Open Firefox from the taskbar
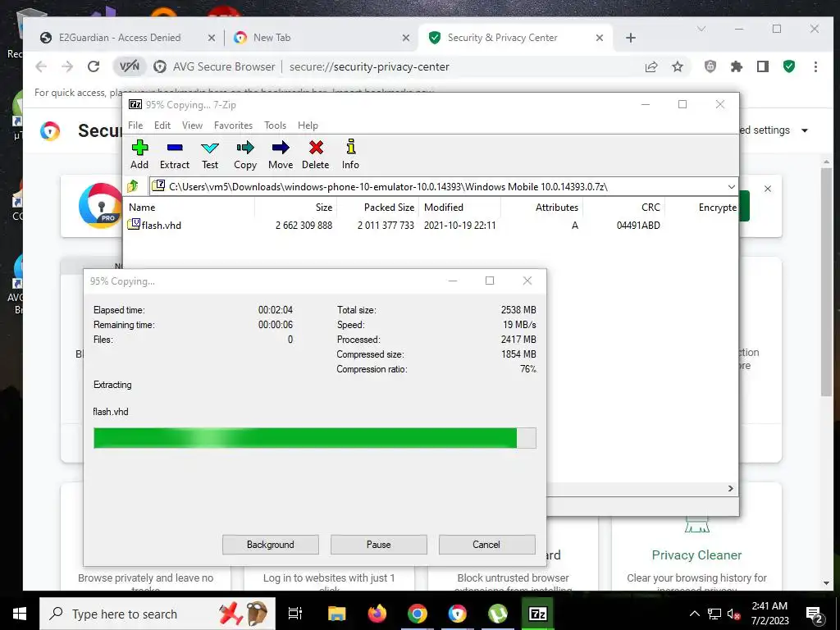Image resolution: width=840 pixels, height=630 pixels. click(x=377, y=614)
